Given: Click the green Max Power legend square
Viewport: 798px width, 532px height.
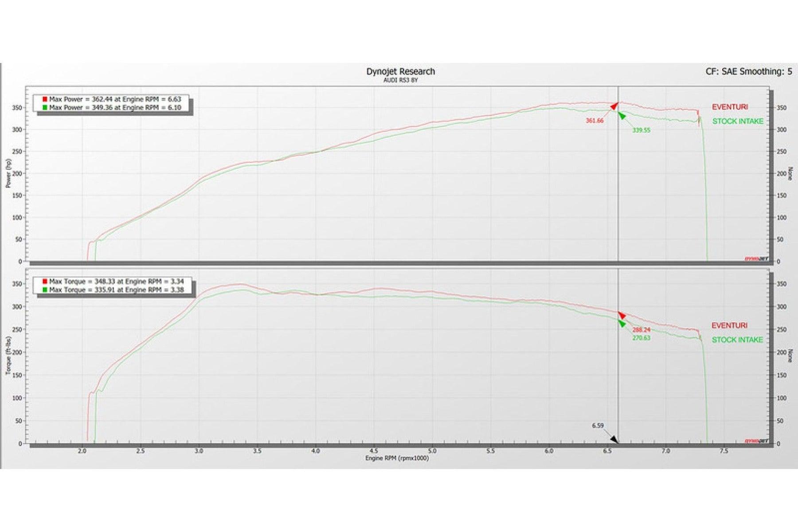Looking at the screenshot, I should pyautogui.click(x=45, y=107).
